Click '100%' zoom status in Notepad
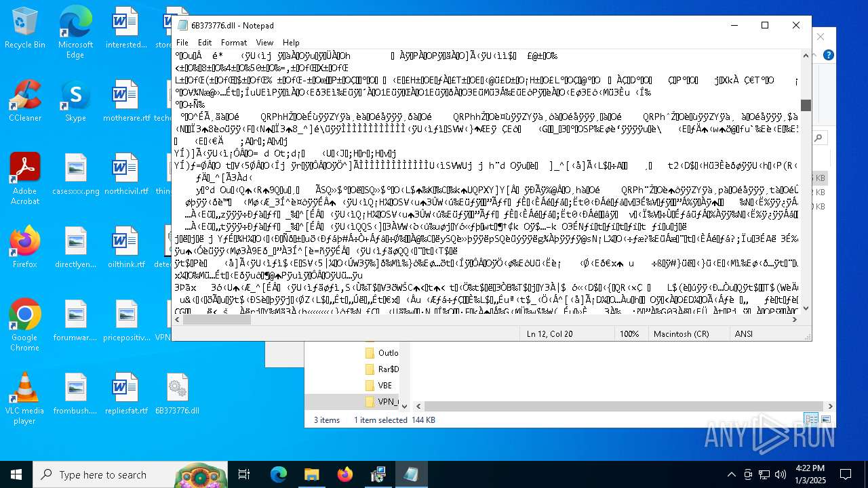The image size is (868, 488). (629, 333)
